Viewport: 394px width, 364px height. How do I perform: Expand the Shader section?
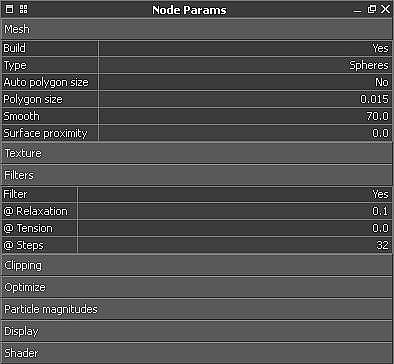[x=197, y=353]
